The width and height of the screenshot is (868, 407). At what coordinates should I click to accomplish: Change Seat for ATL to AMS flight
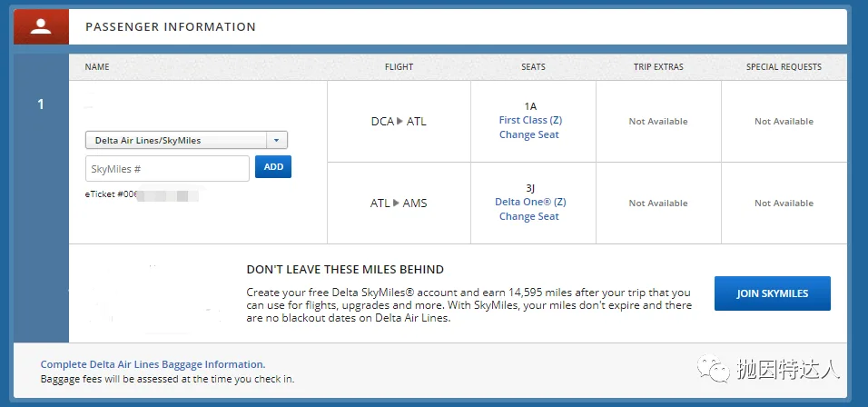point(529,216)
